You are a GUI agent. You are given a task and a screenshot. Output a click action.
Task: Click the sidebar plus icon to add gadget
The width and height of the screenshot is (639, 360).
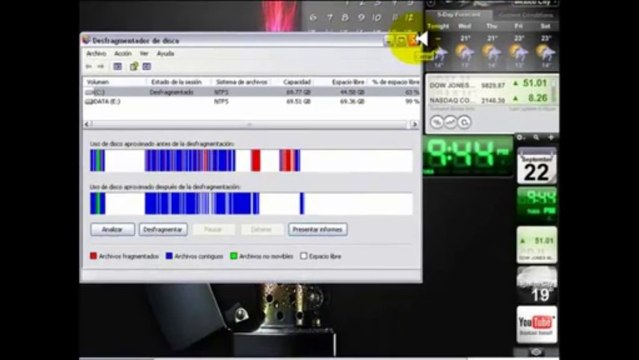pyautogui.click(x=551, y=138)
